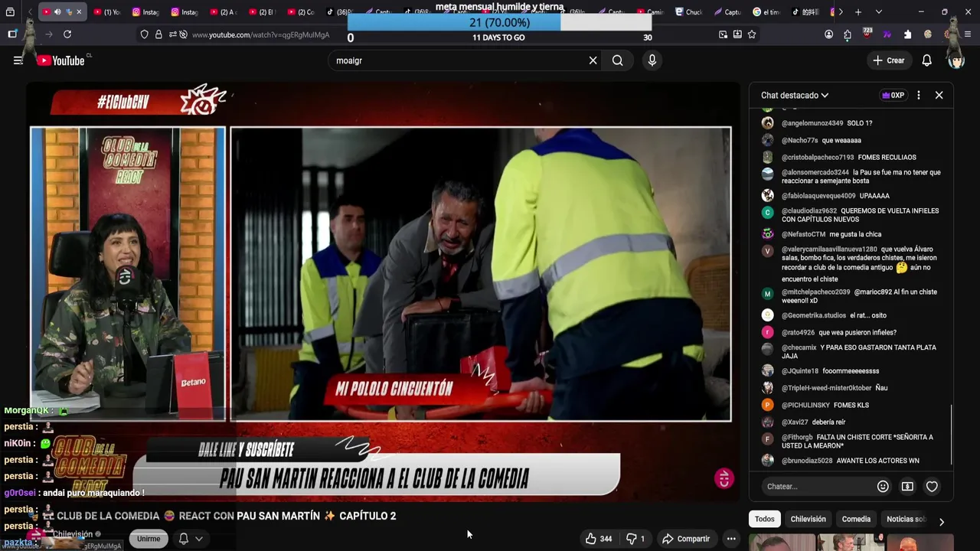Expand notification preference chevron
This screenshot has height=551, width=980.
click(x=199, y=539)
